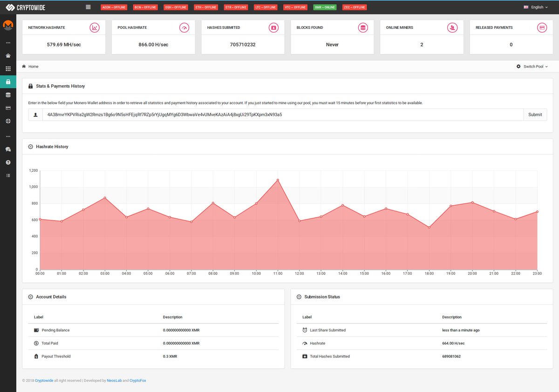The height and width of the screenshot is (392, 559).
Task: Open the Cryptowide footer link
Action: 44,380
